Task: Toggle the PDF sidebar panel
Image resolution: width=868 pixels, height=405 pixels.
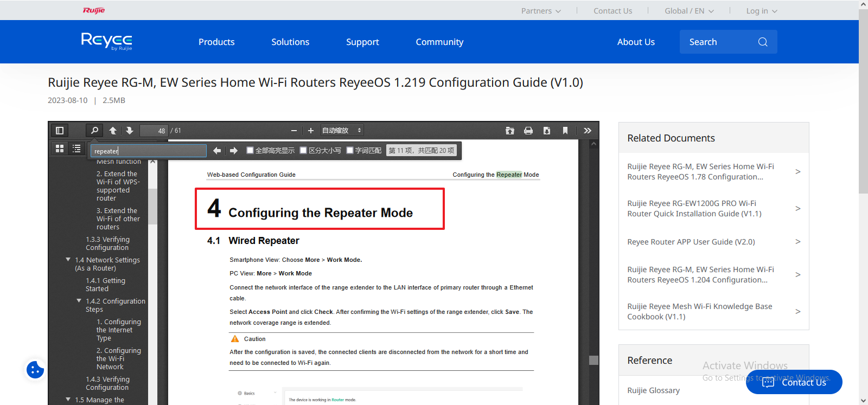Action: click(60, 131)
